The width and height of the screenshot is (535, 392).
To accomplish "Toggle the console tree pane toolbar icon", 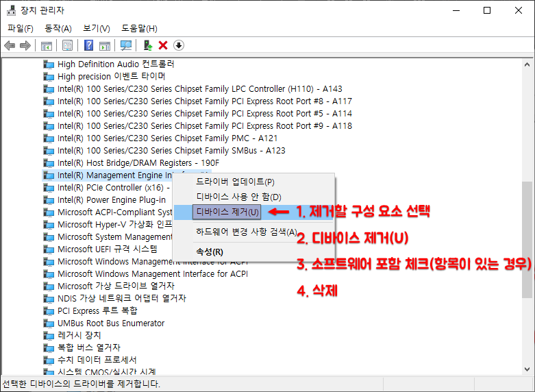I will pyautogui.click(x=47, y=45).
